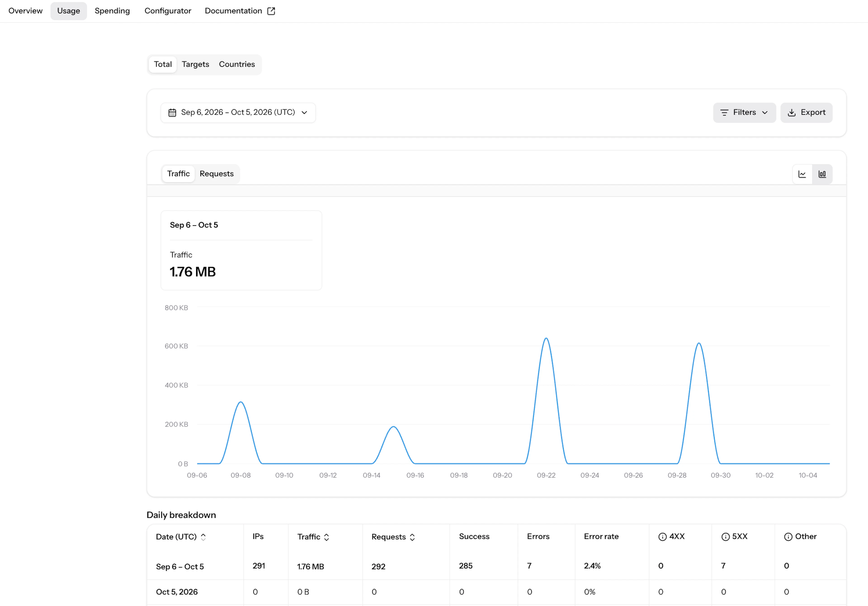
Task: Click the 292 requests total value
Action: [378, 567]
